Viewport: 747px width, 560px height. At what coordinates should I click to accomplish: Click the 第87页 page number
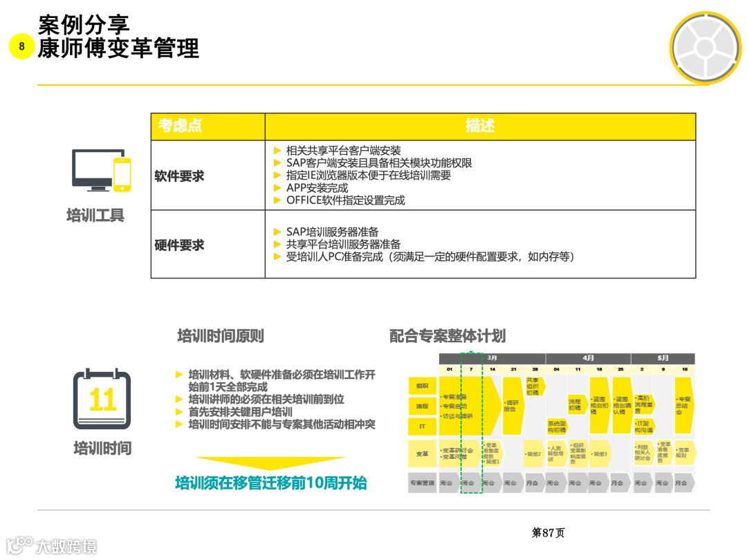pyautogui.click(x=548, y=532)
